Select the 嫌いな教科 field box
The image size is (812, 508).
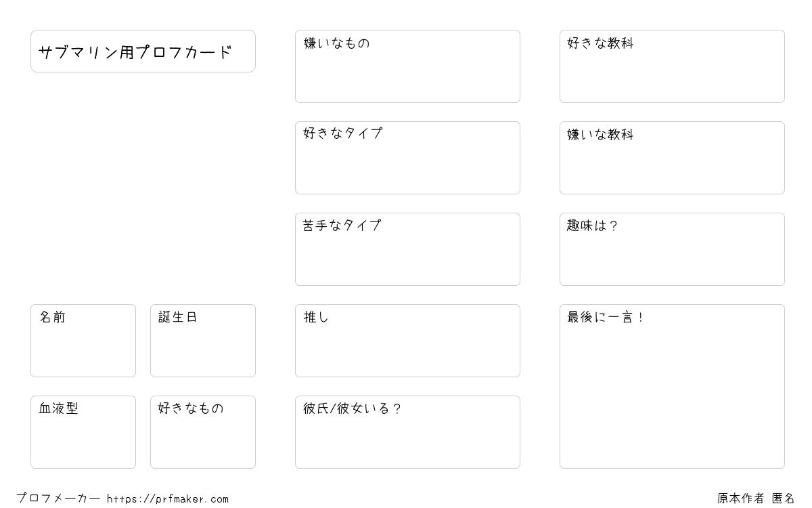[672, 158]
